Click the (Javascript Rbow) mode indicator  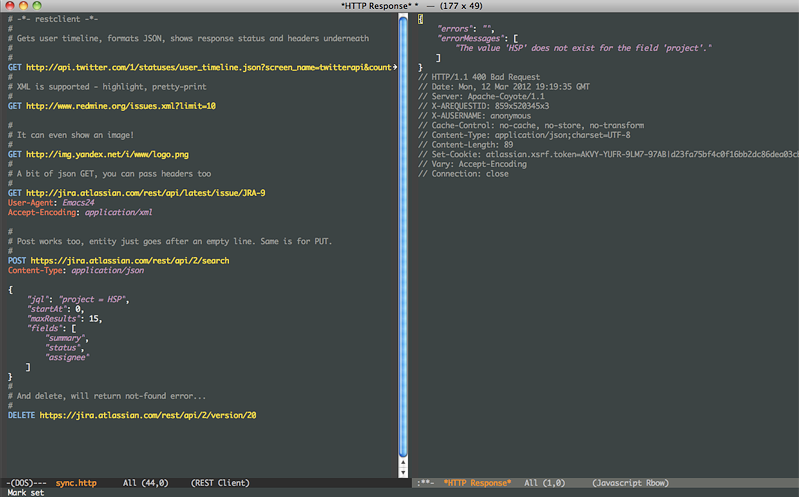[x=630, y=483]
